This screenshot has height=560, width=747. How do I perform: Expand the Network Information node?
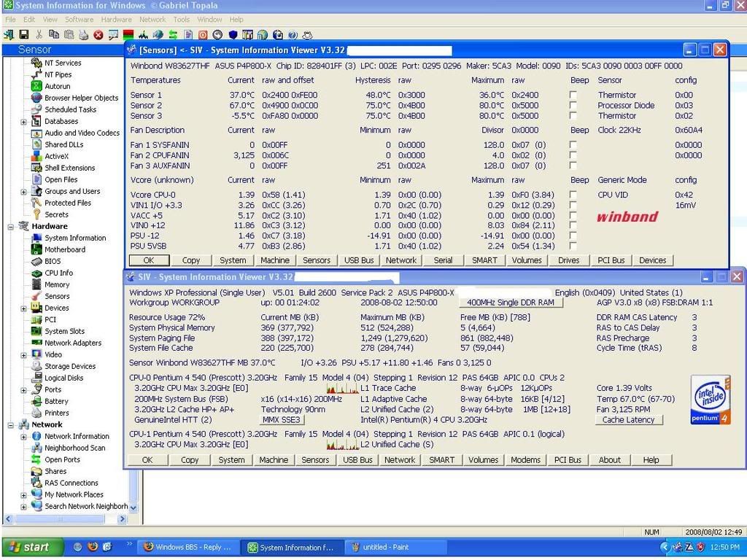point(23,437)
